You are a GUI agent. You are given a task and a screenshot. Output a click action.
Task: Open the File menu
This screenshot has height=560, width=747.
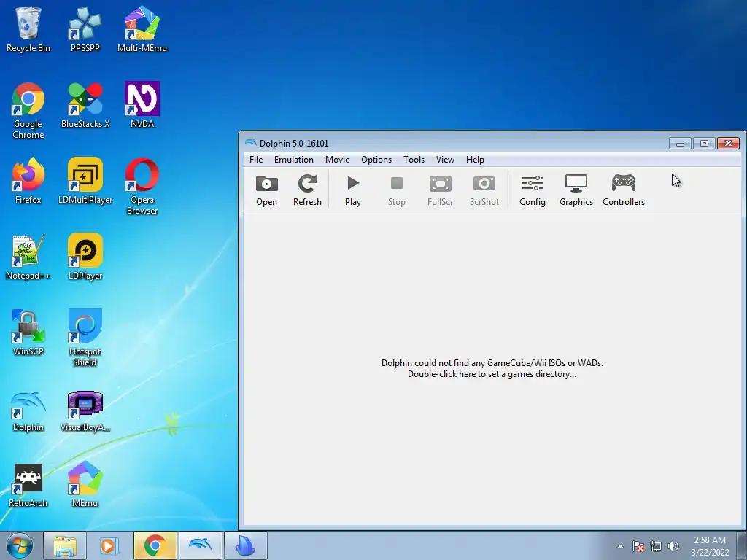tap(256, 160)
